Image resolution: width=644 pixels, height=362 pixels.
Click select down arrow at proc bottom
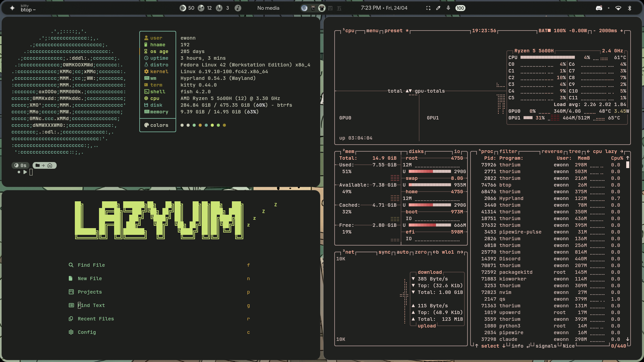click(504, 346)
